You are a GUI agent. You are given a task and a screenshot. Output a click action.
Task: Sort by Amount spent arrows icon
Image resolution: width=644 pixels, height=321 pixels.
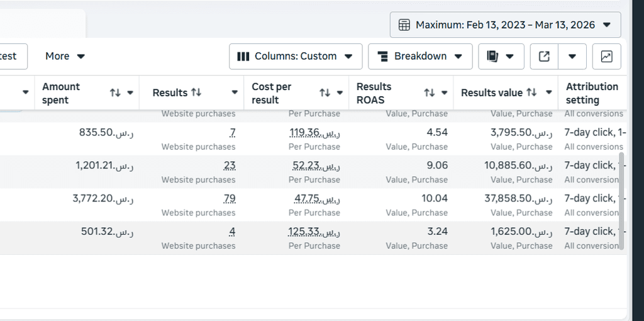coord(115,93)
